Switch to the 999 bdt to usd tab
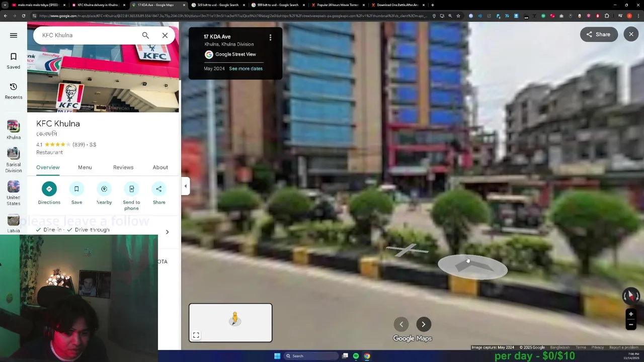The image size is (644, 362). coord(278,5)
